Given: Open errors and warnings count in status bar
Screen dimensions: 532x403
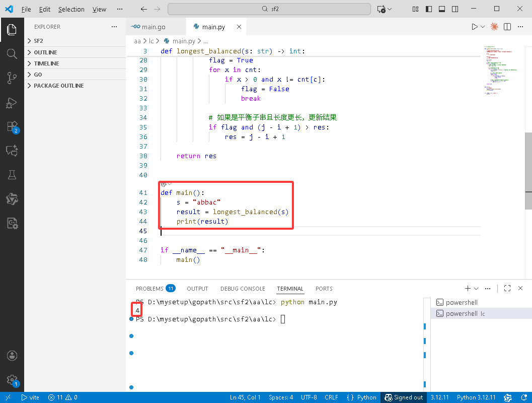Looking at the screenshot, I should (x=63, y=397).
